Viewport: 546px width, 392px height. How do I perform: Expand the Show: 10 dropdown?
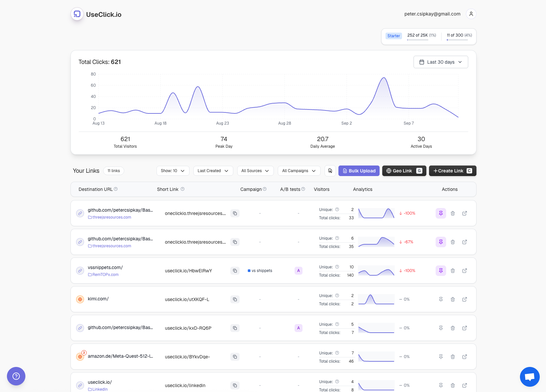[173, 171]
